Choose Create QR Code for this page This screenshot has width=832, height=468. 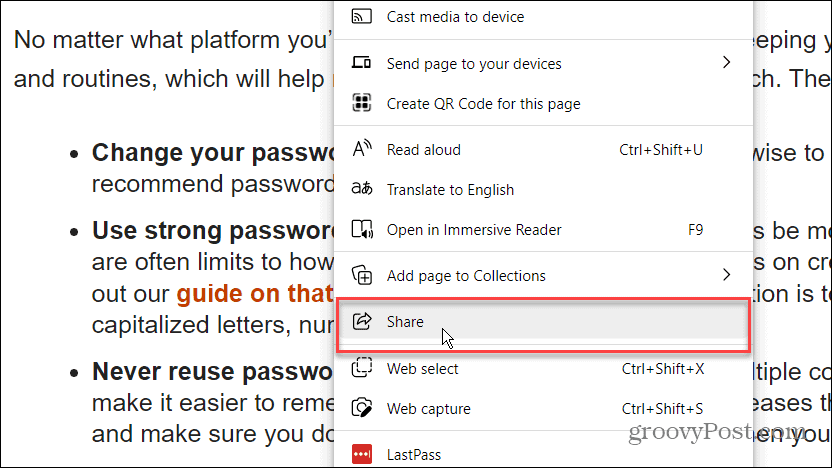tap(483, 104)
